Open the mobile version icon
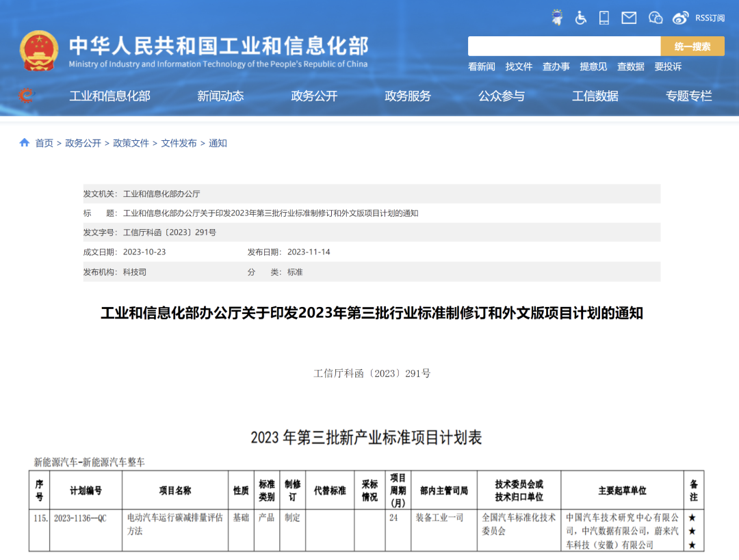Viewport: 739px width, 560px height. (604, 18)
